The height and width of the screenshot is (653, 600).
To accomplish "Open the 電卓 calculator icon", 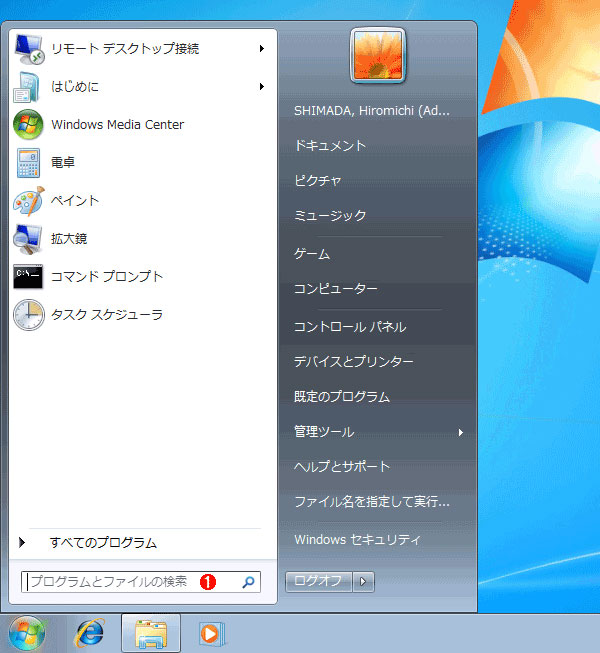I will (x=28, y=163).
